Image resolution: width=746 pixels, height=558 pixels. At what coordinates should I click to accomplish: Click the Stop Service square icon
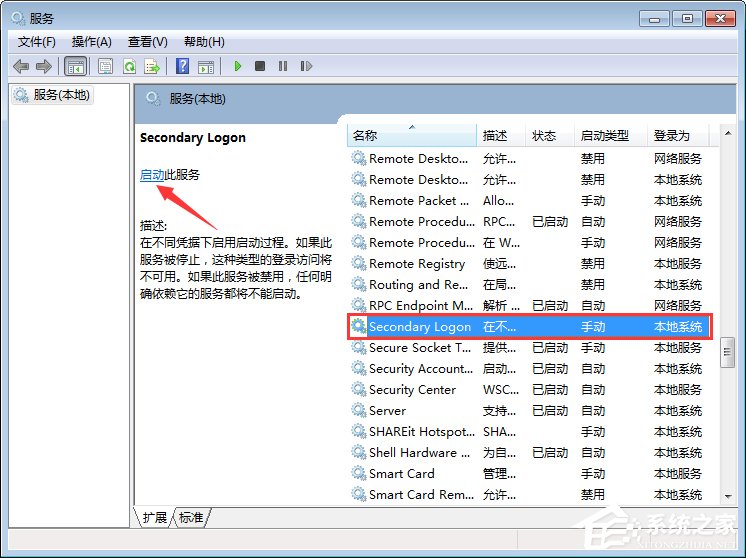click(x=260, y=66)
